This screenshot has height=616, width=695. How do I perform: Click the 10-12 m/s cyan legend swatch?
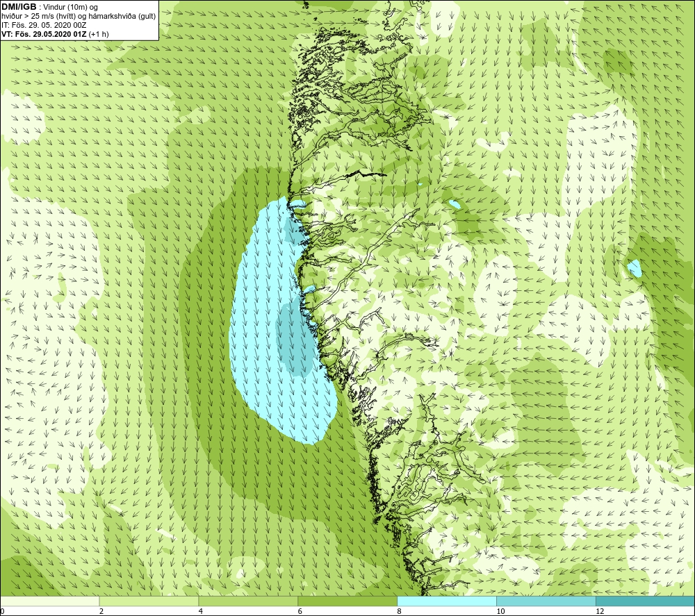[546, 601]
